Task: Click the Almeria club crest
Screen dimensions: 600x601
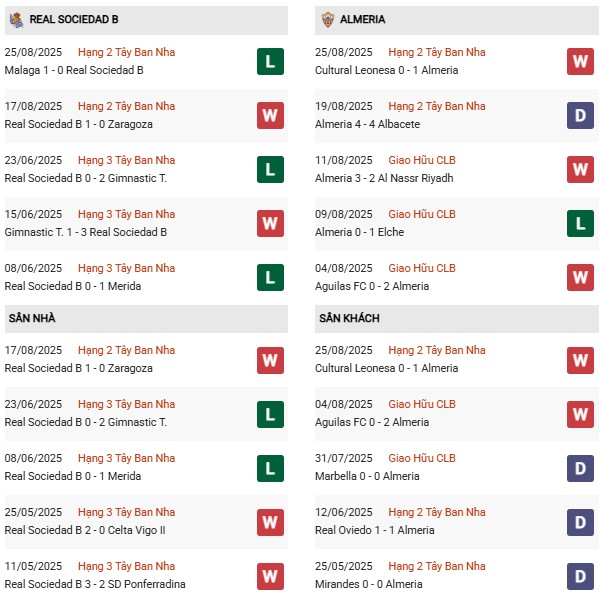Action: [x=326, y=19]
